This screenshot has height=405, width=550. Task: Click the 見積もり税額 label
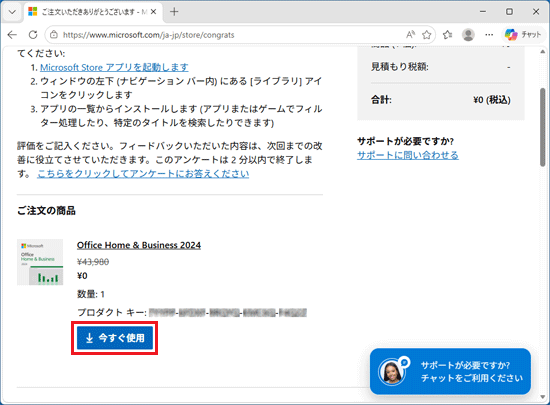click(x=400, y=67)
